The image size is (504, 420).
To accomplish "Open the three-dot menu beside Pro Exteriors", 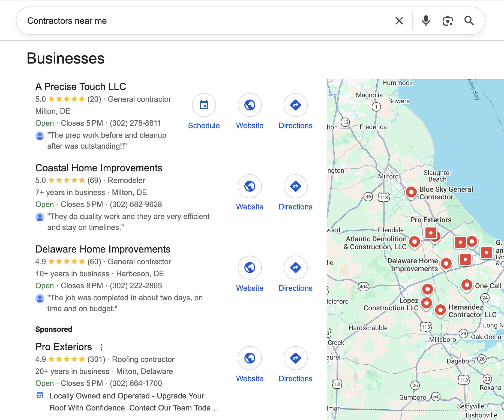I will point(101,347).
